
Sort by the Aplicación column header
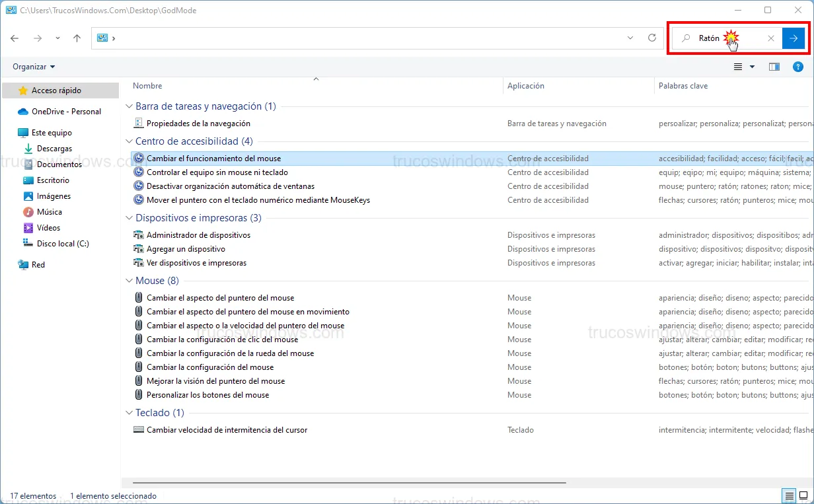tap(525, 86)
